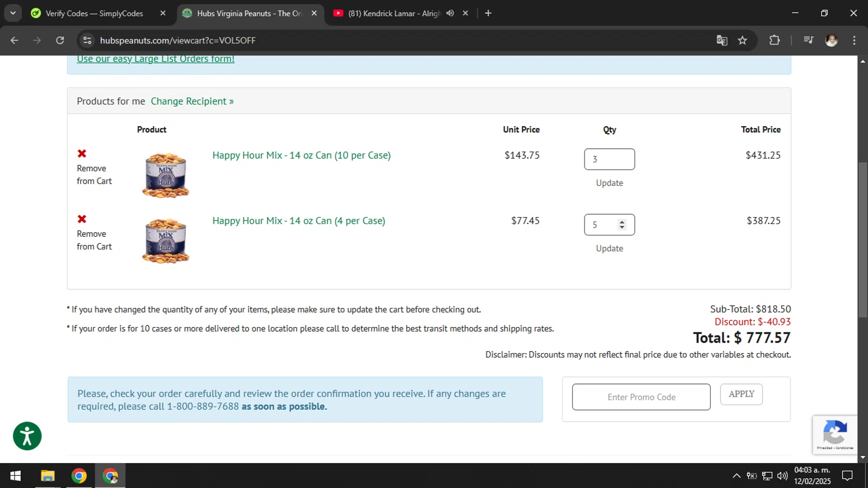
Task: Open the accessibility widget icon
Action: [27, 436]
